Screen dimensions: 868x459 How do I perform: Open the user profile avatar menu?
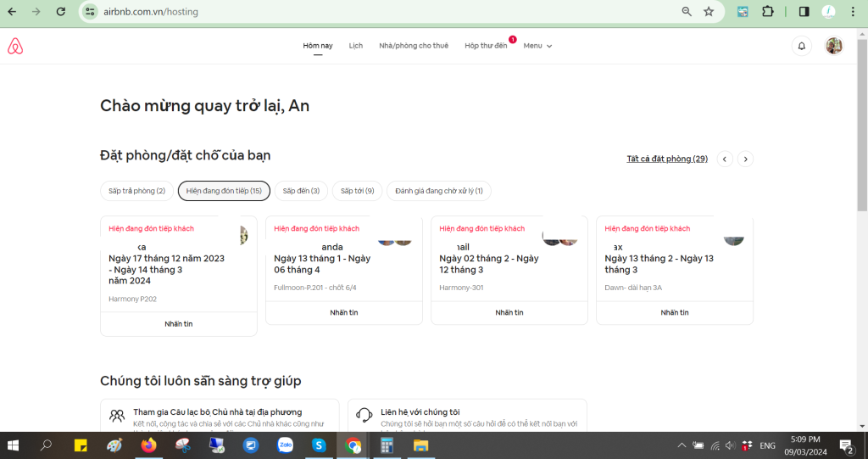834,46
